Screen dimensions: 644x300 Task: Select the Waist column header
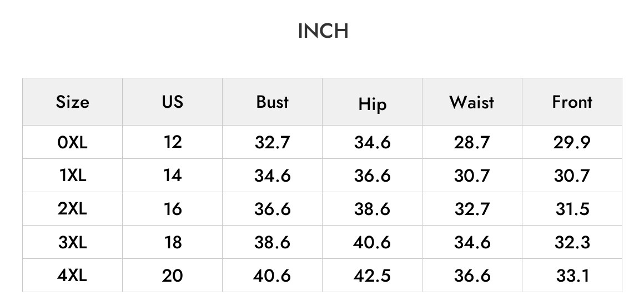[x=472, y=102]
